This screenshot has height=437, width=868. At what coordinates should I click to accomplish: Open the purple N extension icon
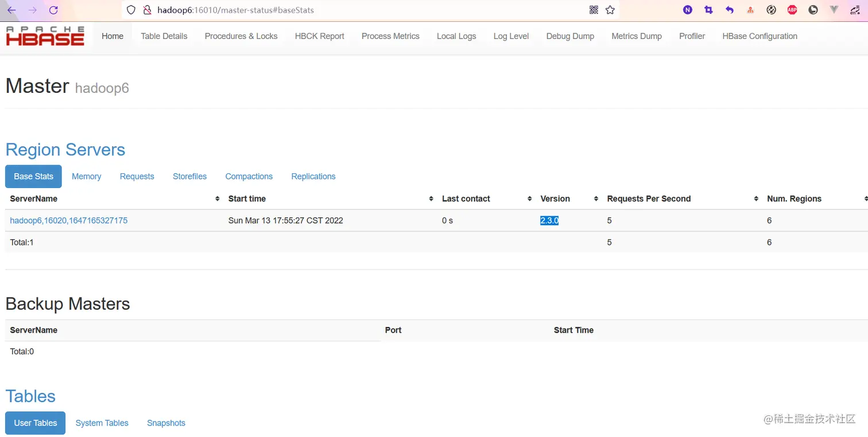(x=688, y=10)
